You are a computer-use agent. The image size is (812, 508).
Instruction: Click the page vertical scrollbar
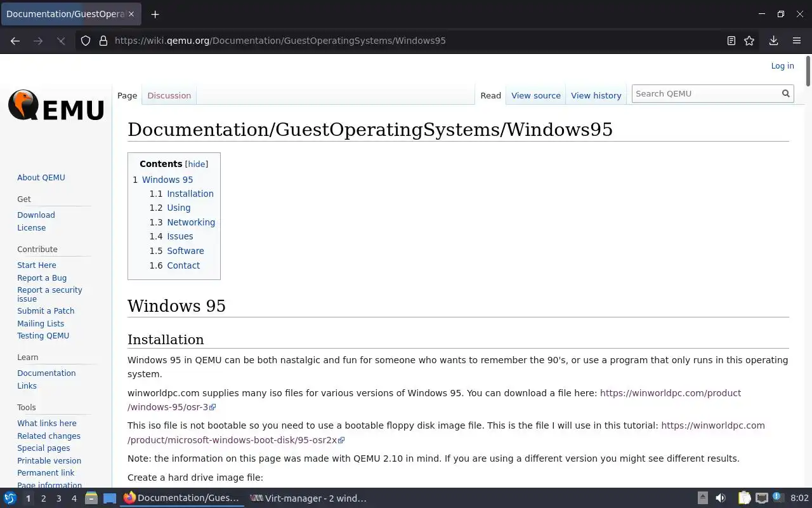click(x=808, y=71)
